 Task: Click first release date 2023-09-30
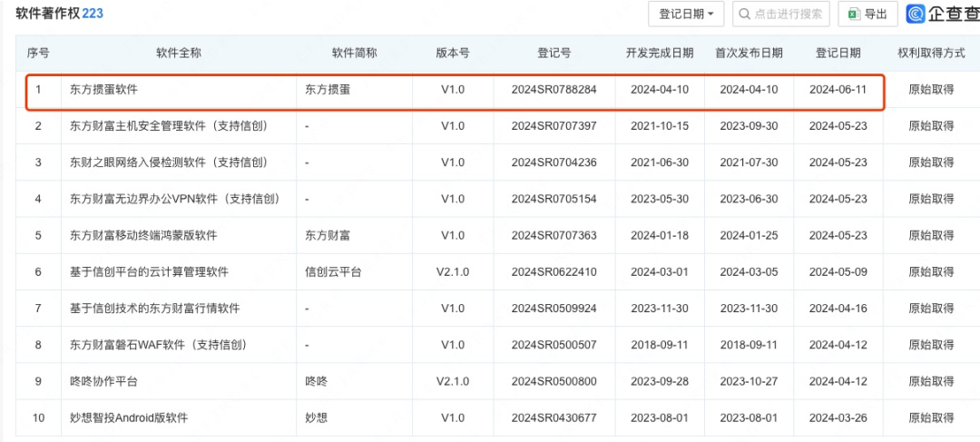point(749,125)
